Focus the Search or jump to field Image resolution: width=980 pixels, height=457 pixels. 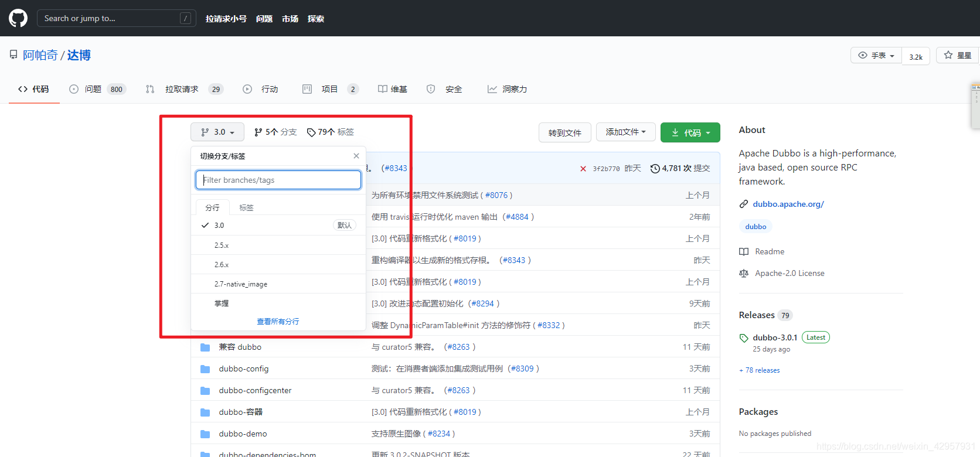117,18
